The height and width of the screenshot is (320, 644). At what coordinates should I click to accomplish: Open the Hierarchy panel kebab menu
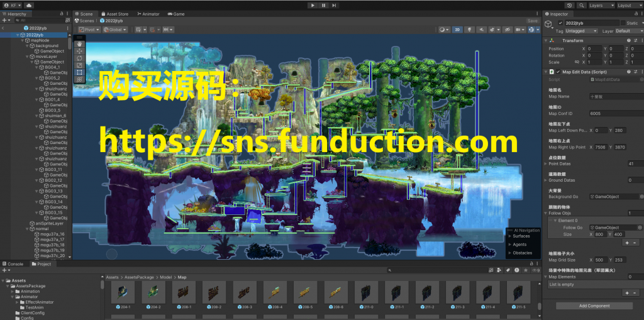tap(67, 14)
